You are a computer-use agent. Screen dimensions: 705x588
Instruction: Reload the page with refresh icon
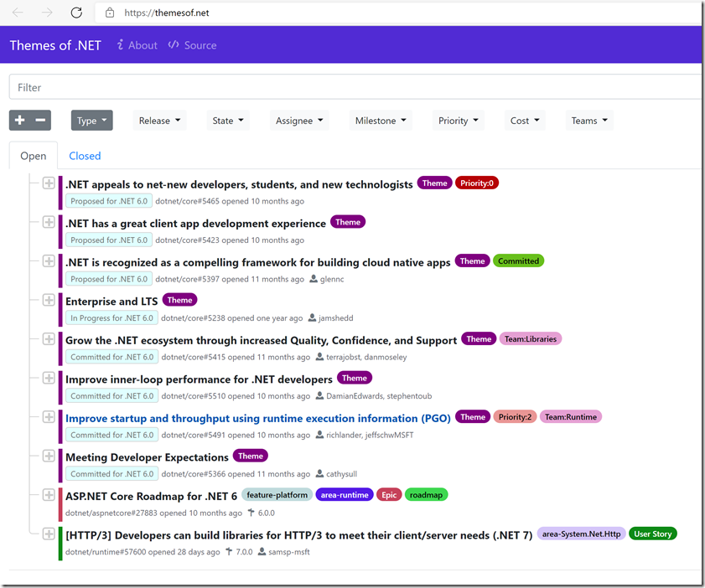[x=76, y=13]
